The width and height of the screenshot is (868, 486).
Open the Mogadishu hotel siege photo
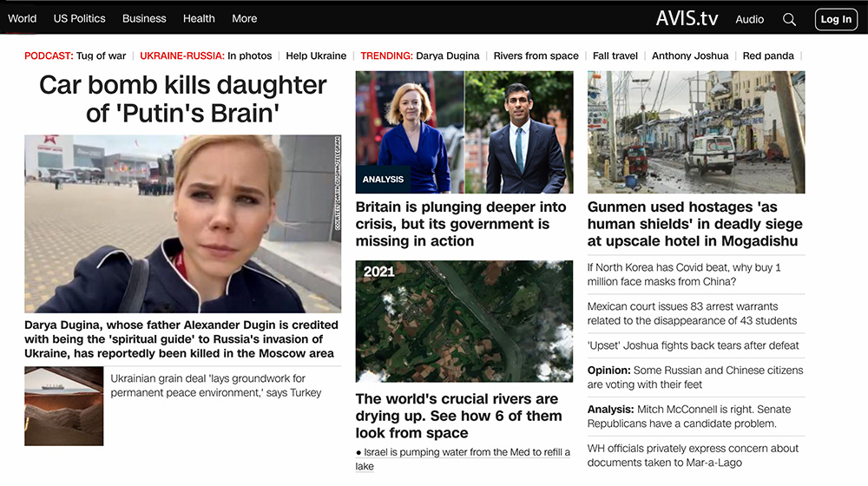696,132
